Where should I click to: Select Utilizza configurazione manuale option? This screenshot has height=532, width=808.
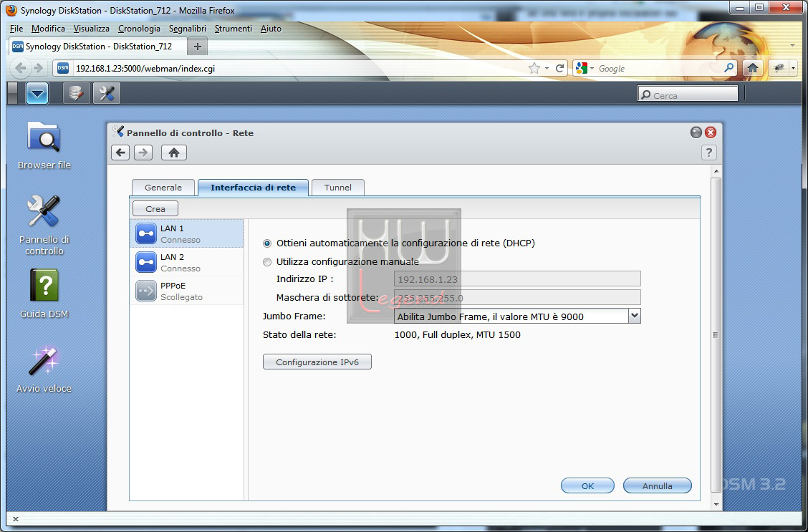[x=267, y=262]
